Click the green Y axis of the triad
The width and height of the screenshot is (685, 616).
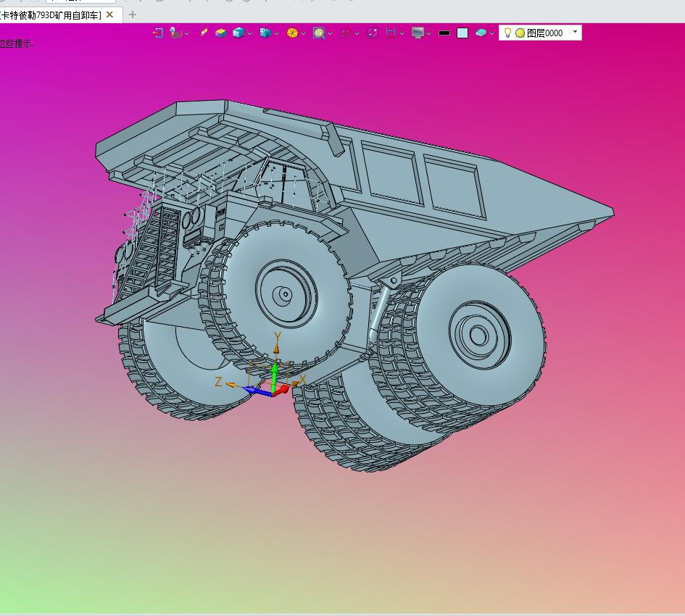click(275, 375)
